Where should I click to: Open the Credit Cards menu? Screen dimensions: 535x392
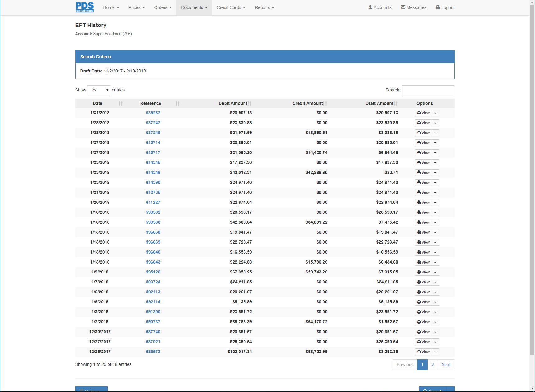tap(231, 7)
